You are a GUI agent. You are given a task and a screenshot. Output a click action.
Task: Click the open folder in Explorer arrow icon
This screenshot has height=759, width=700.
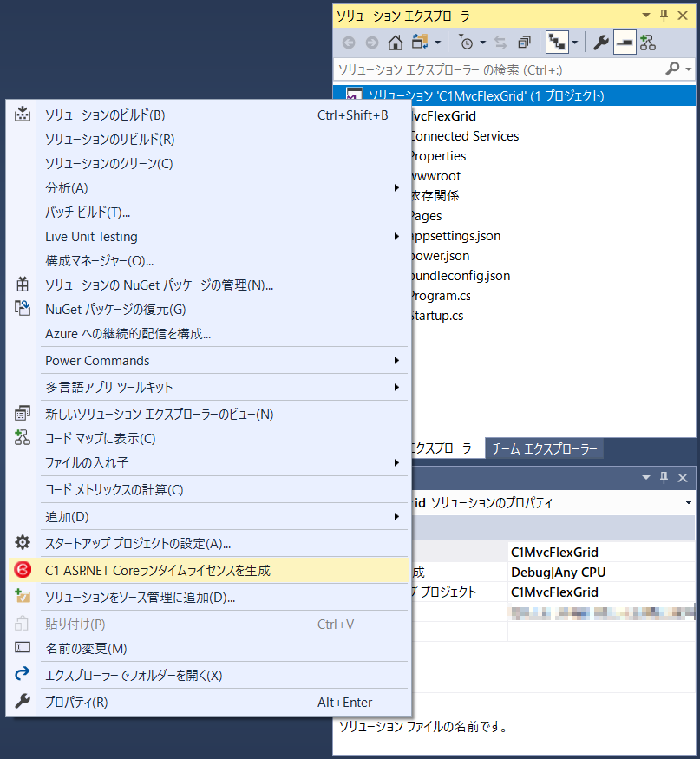pyautogui.click(x=23, y=675)
